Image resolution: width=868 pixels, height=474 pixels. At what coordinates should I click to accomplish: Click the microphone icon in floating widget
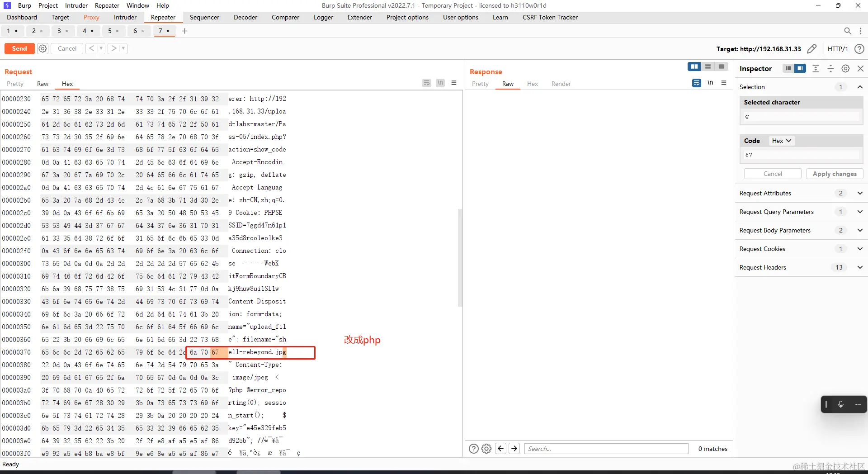click(x=841, y=404)
